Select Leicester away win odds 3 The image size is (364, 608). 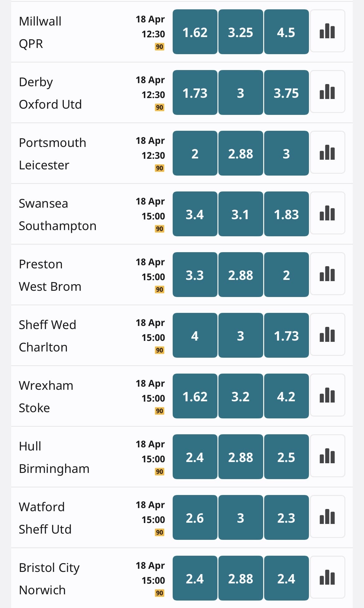tap(287, 153)
